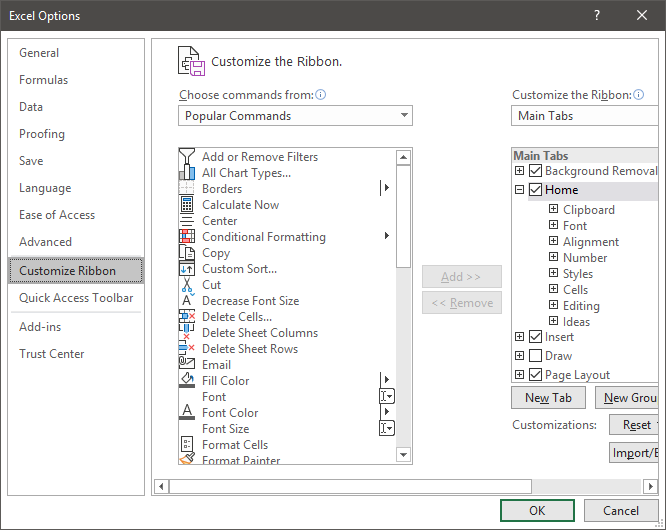The height and width of the screenshot is (530, 666).
Task: Open the Font combo box arrow in commands list
Action: [387, 396]
